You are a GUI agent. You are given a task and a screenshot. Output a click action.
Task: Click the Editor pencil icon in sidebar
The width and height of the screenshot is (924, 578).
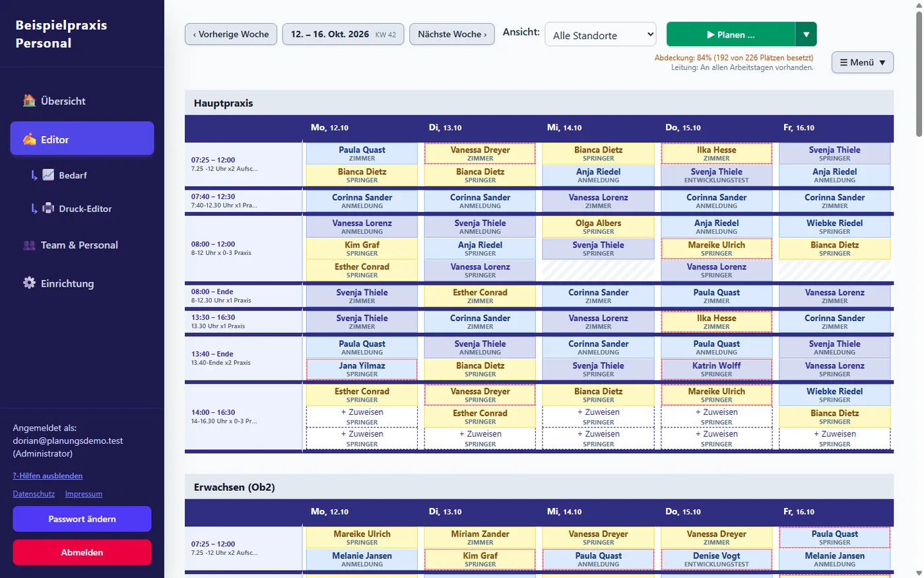pyautogui.click(x=29, y=139)
